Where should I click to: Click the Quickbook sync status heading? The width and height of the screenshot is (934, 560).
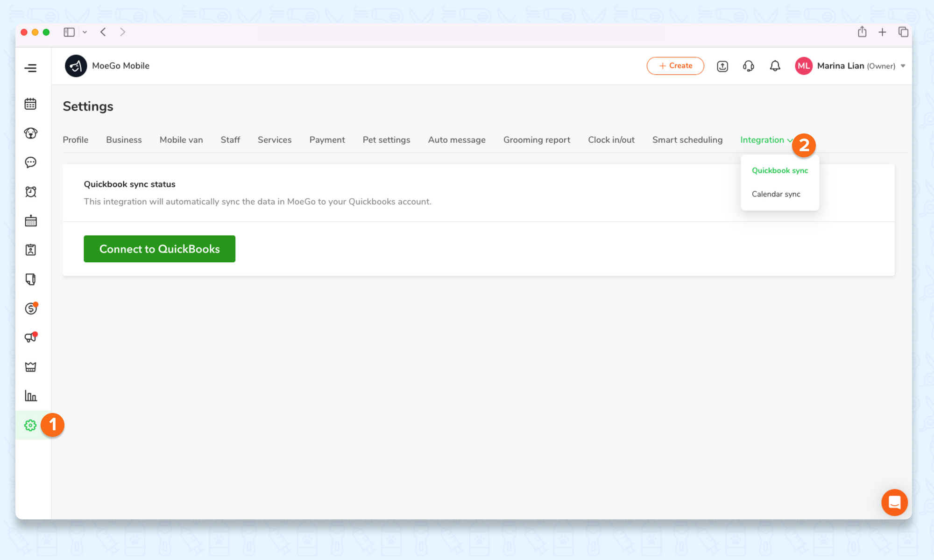[x=129, y=184]
